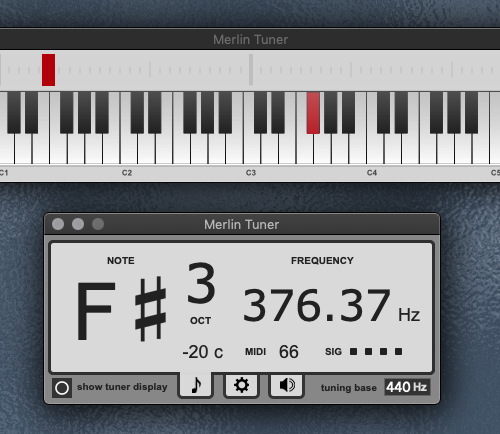This screenshot has height=434, width=500.
Task: Click the NOTE heading
Action: [x=121, y=260]
